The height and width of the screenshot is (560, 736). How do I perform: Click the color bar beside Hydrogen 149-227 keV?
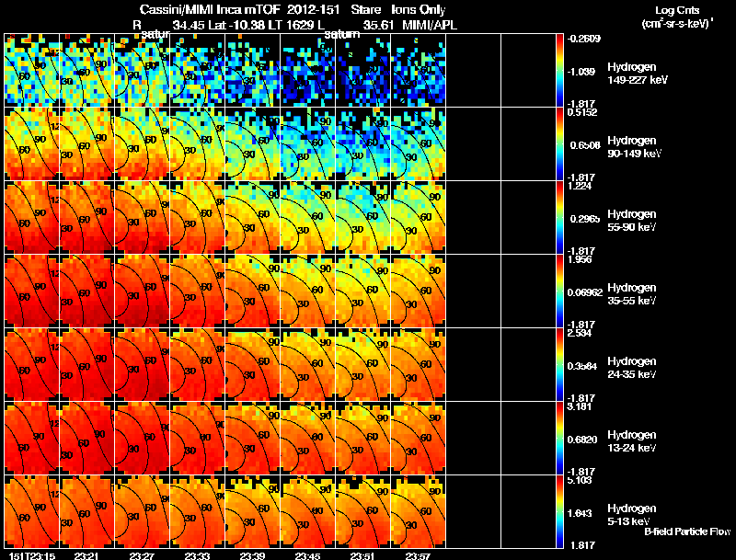click(559, 71)
